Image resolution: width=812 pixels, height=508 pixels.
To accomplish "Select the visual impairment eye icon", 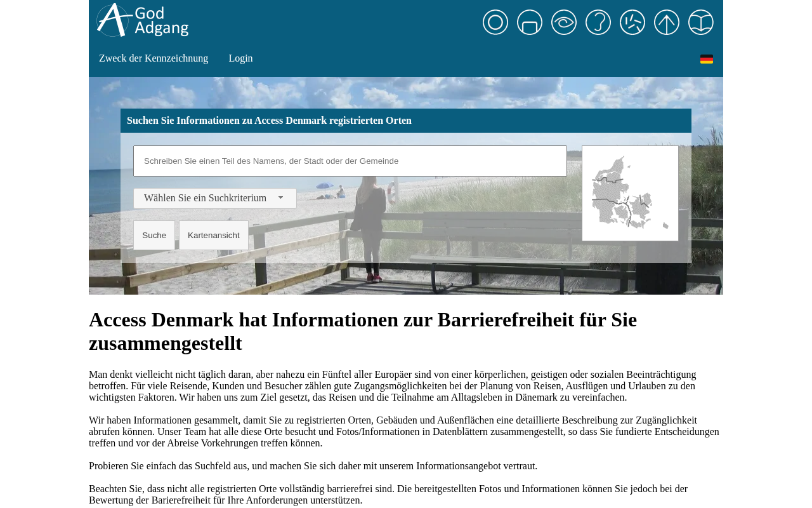I will (564, 22).
